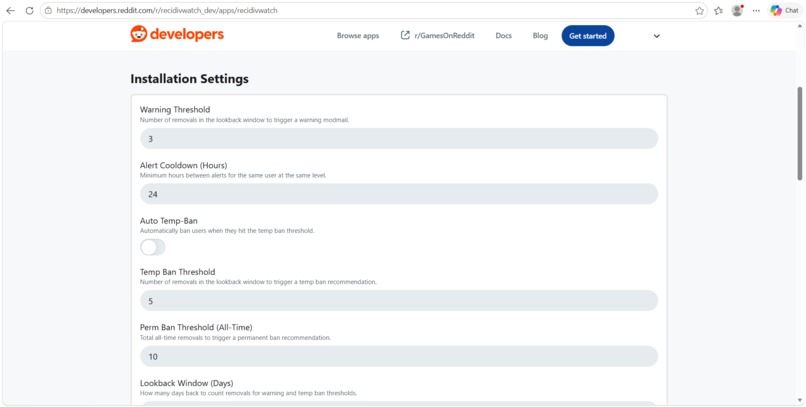Go home via the Reddit developers logo
The image size is (806, 407).
coord(177,34)
